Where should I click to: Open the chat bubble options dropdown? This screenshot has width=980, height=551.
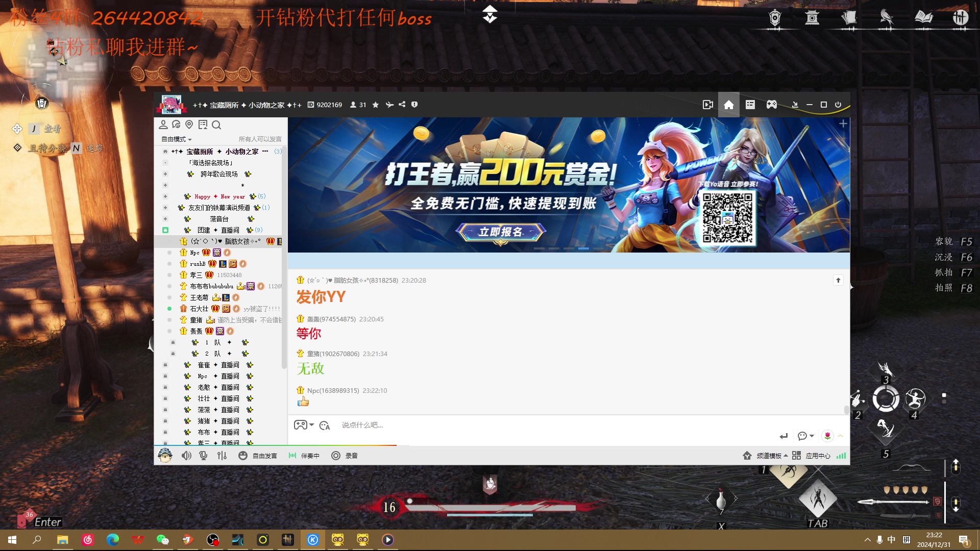(805, 436)
